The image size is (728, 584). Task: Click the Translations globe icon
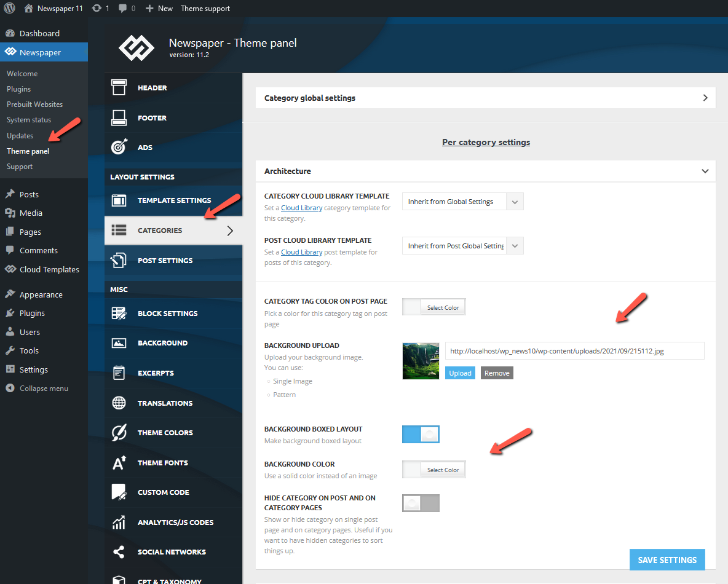tap(119, 403)
